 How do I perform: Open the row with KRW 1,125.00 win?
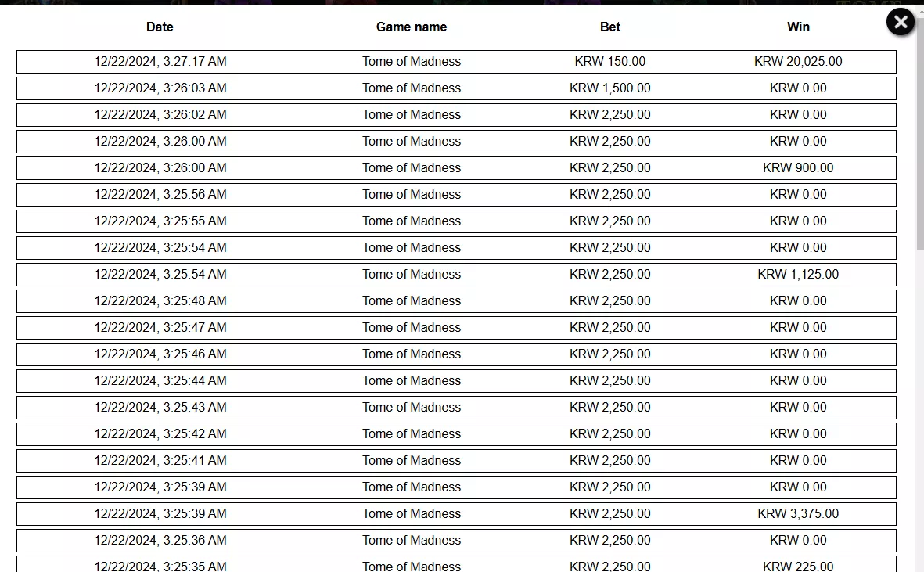click(456, 275)
